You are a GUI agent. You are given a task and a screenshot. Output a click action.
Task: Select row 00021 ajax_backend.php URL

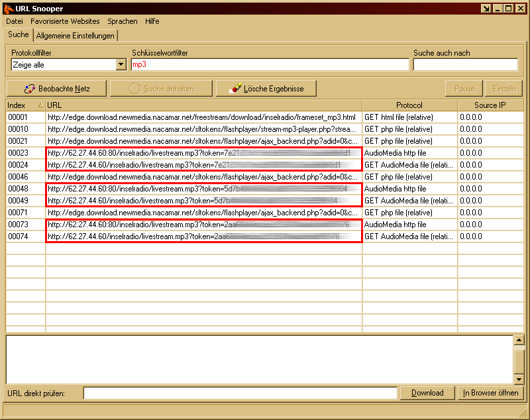tap(203, 141)
